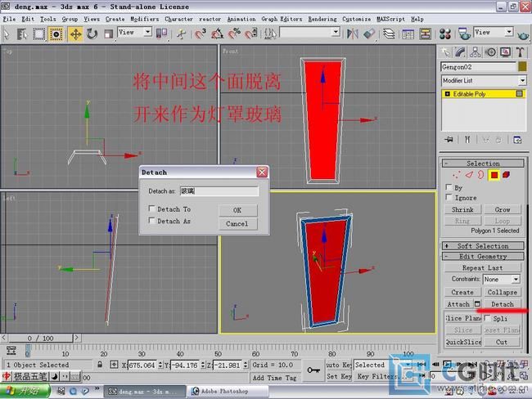Cancel the Detach dialog
Image resolution: width=532 pixels, height=399 pixels.
[238, 224]
